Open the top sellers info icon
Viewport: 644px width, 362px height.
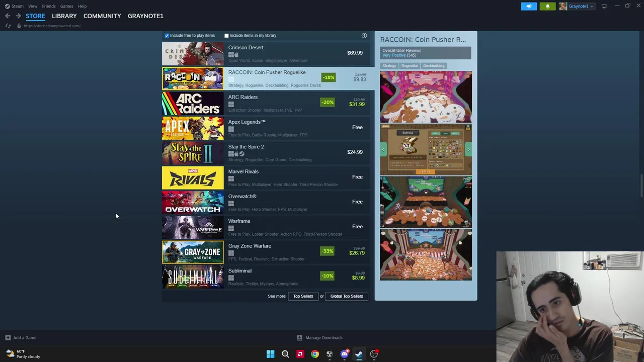(x=364, y=36)
